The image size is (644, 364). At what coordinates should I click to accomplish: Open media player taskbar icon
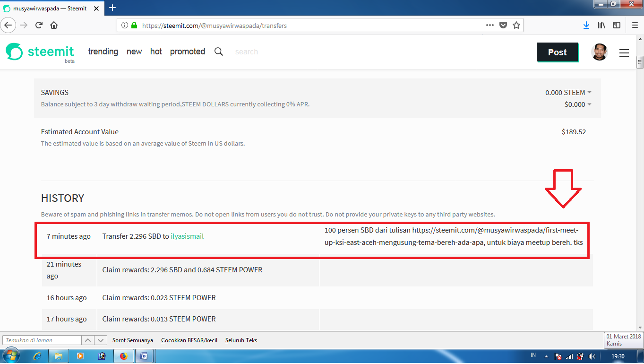click(x=80, y=356)
